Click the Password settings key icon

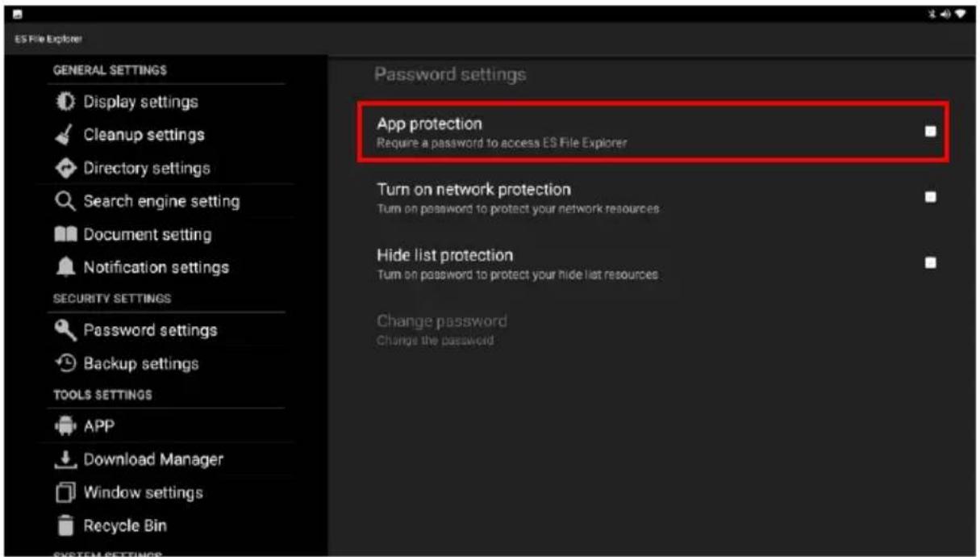[x=65, y=330]
